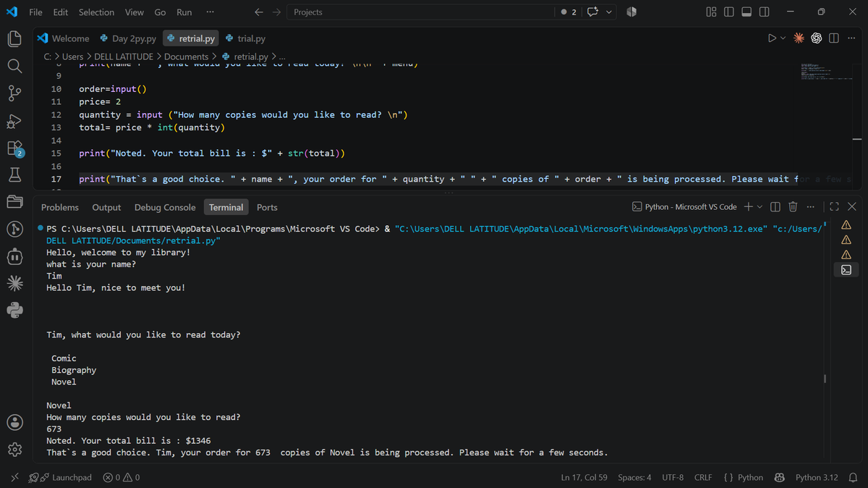Image resolution: width=868 pixels, height=488 pixels.
Task: Click the ChatGPT icon in editor toolbar
Action: click(816, 38)
